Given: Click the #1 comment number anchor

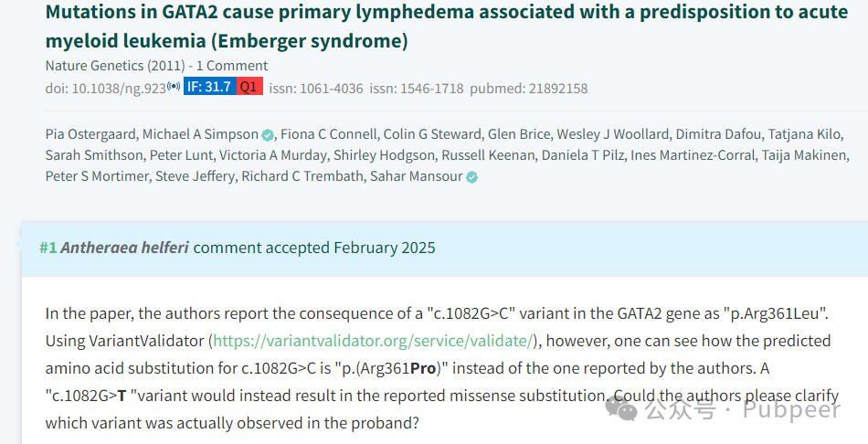Looking at the screenshot, I should tap(48, 248).
